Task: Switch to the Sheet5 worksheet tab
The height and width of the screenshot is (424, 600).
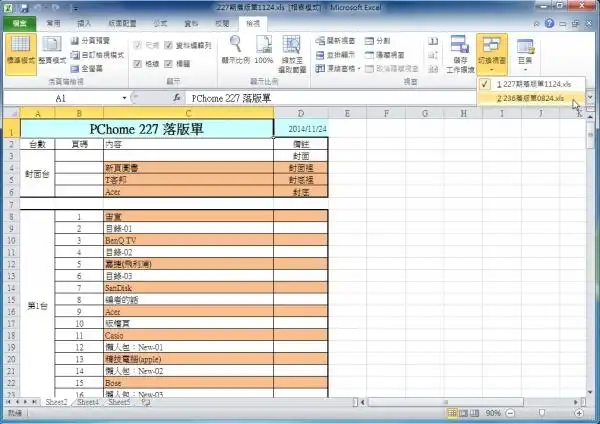Action: (x=119, y=402)
